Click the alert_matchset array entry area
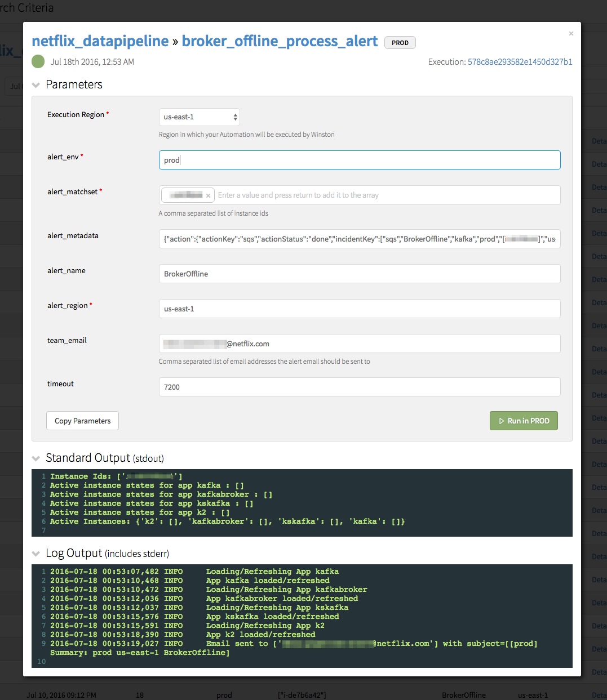 tap(383, 195)
